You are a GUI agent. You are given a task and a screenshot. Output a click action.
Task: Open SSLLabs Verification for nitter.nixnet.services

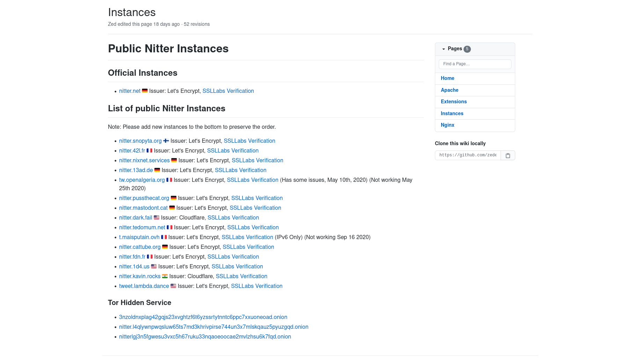click(x=257, y=160)
